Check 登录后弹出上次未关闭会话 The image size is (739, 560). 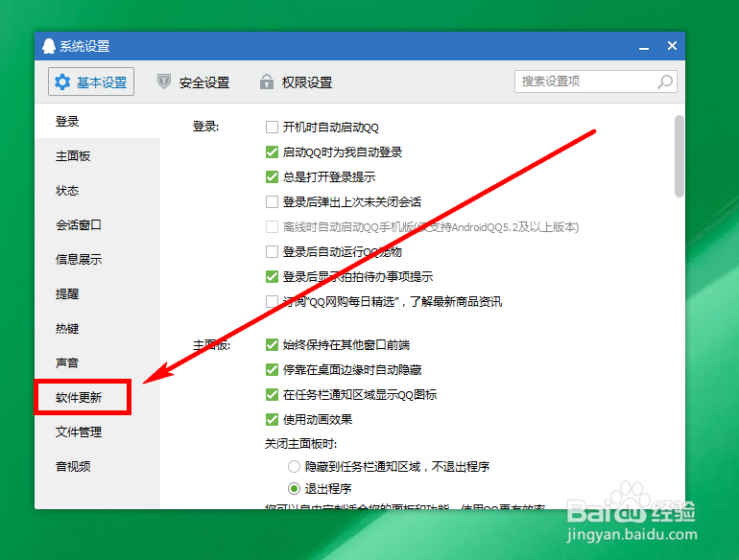coord(272,202)
